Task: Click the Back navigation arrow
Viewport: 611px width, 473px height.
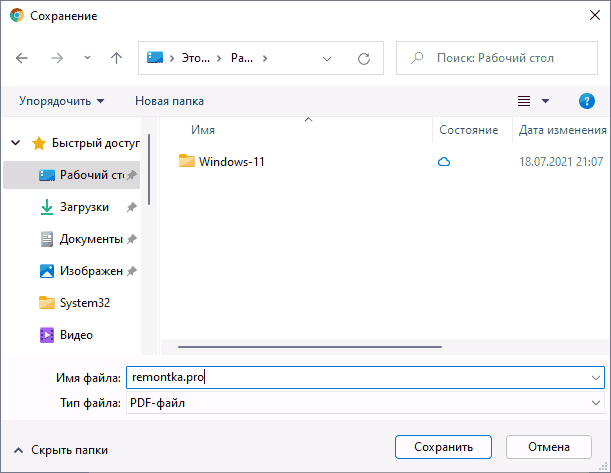Action: point(23,58)
